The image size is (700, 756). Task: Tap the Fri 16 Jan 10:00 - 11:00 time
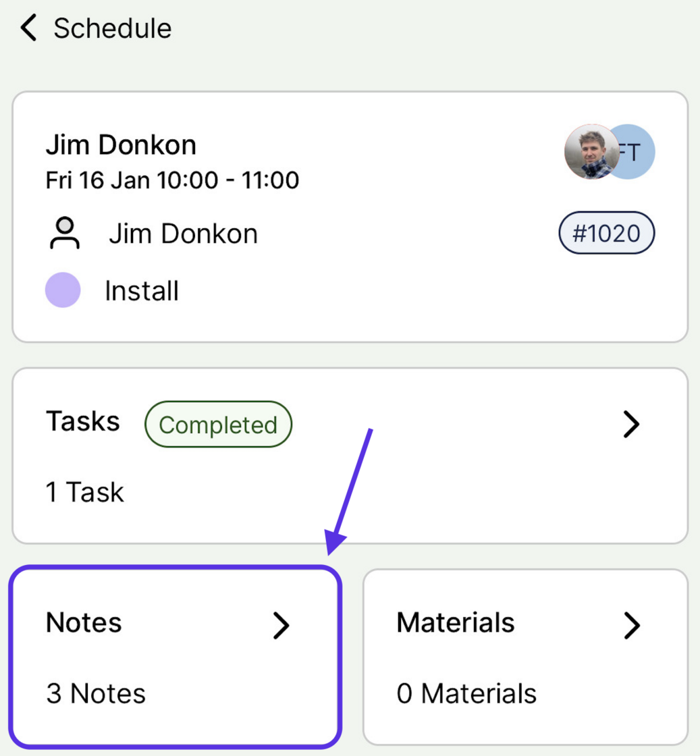pos(172,180)
